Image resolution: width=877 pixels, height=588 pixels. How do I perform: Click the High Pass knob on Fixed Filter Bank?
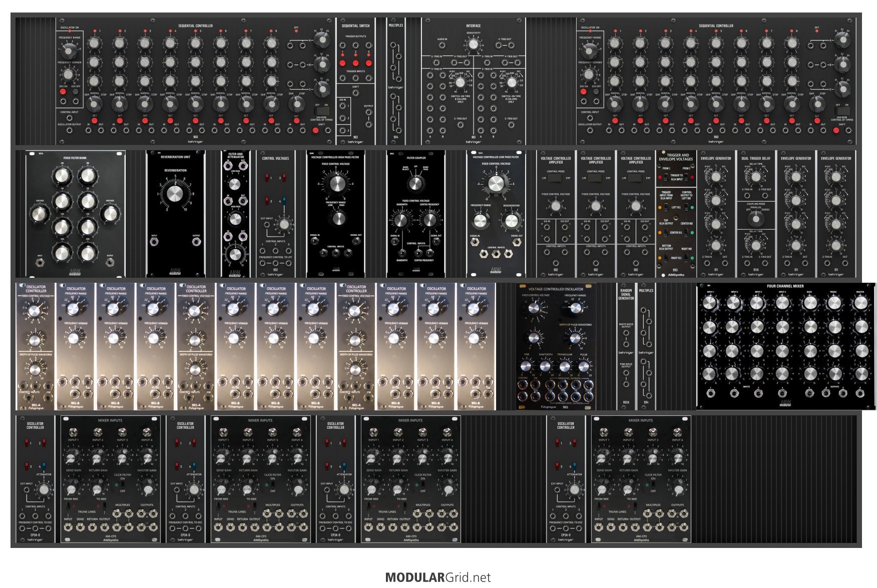110,214
